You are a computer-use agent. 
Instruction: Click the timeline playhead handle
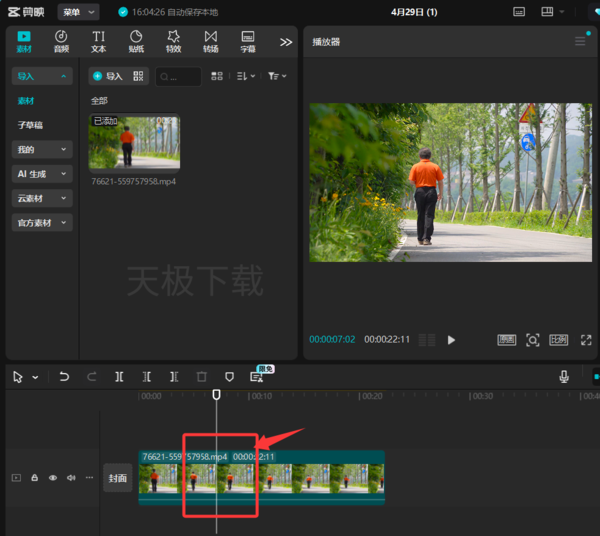[217, 394]
